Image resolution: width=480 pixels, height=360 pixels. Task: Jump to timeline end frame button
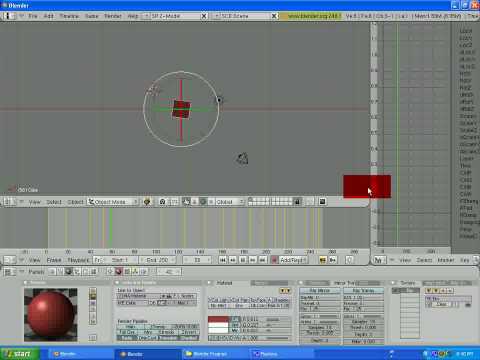(263, 260)
